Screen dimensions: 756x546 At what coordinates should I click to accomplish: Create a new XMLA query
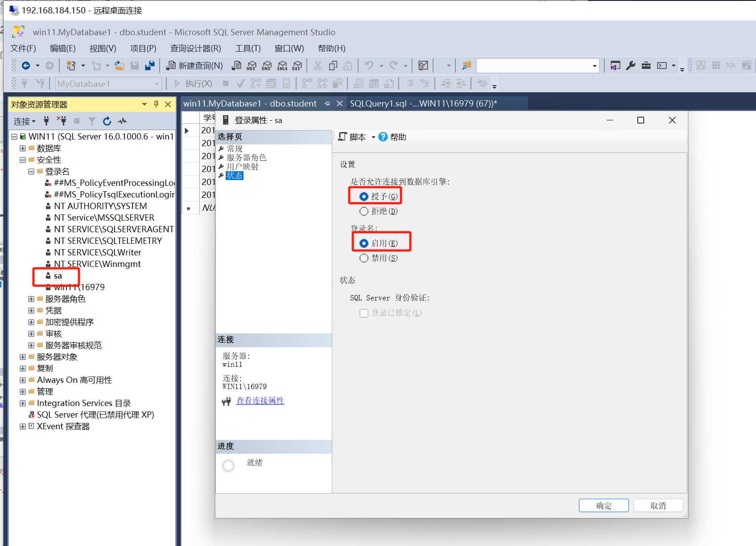(x=282, y=65)
